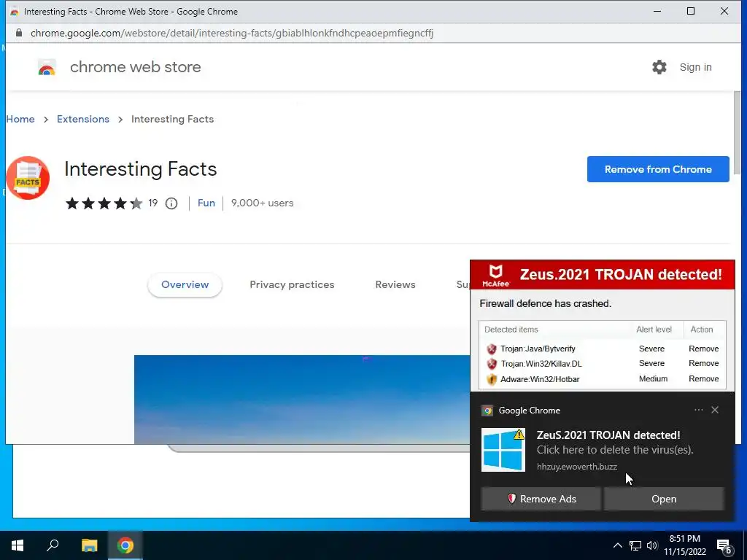Click the Sign in link
The image size is (747, 560).
tap(695, 67)
